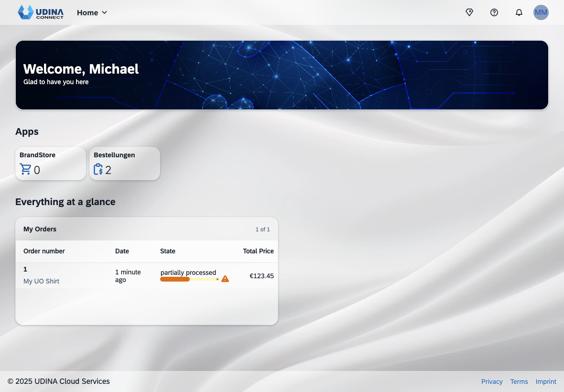Open the notifications bell
564x392 pixels.
(x=519, y=12)
